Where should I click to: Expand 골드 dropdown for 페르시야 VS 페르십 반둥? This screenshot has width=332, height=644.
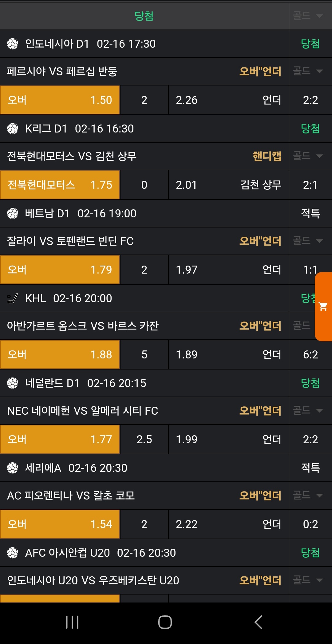tap(308, 71)
